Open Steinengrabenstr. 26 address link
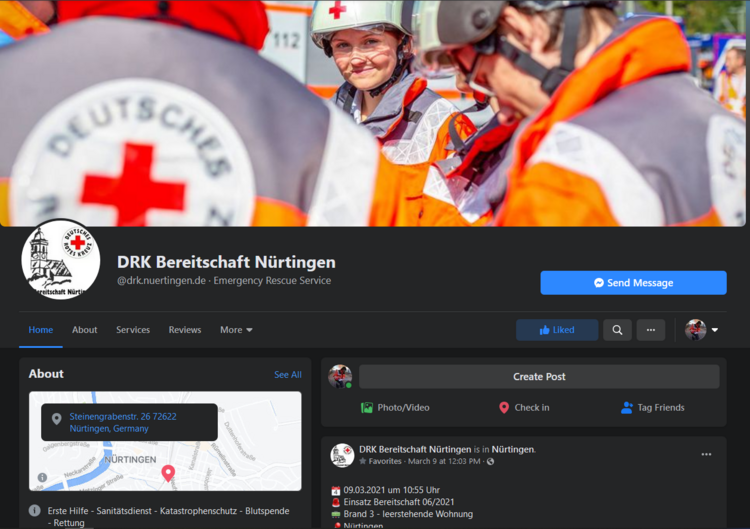The height and width of the screenshot is (529, 750). point(123,422)
